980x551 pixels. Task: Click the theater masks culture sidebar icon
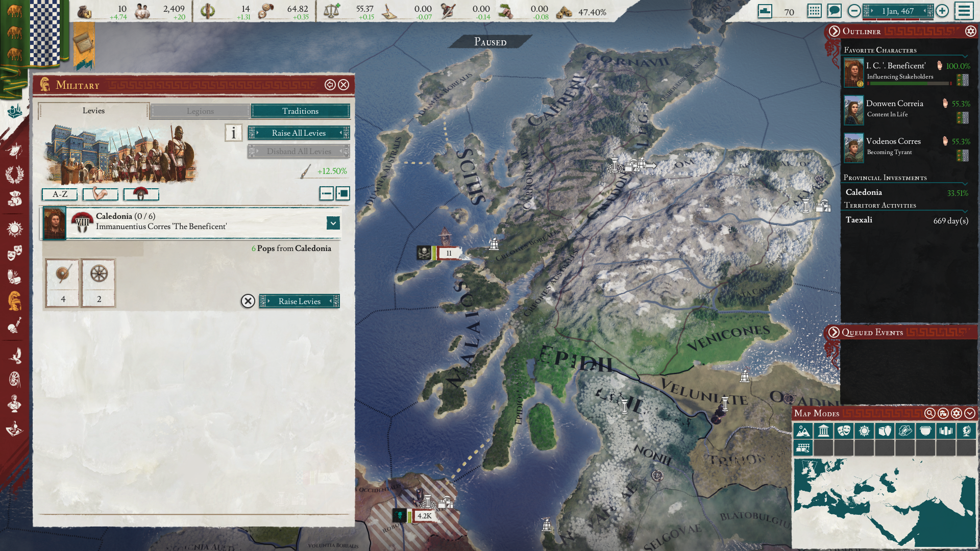(x=14, y=252)
